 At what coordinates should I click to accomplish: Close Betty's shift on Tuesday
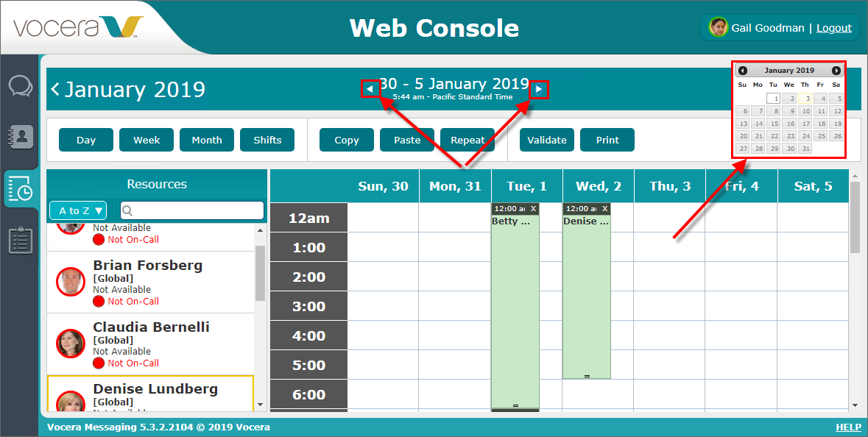coord(533,209)
